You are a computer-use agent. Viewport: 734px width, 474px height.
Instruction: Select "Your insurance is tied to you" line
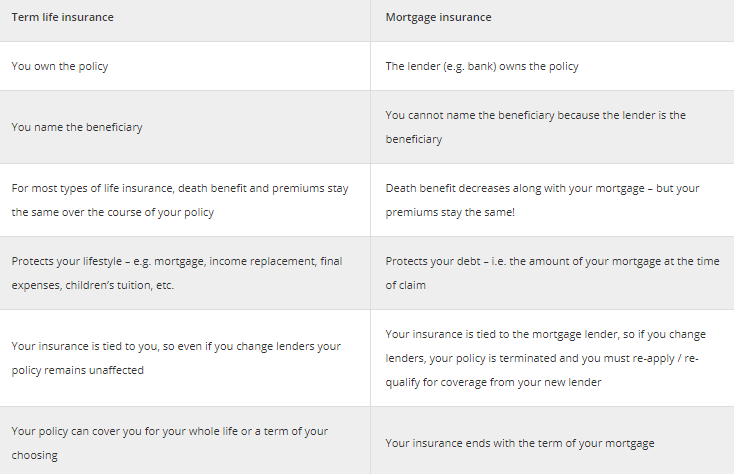176,346
